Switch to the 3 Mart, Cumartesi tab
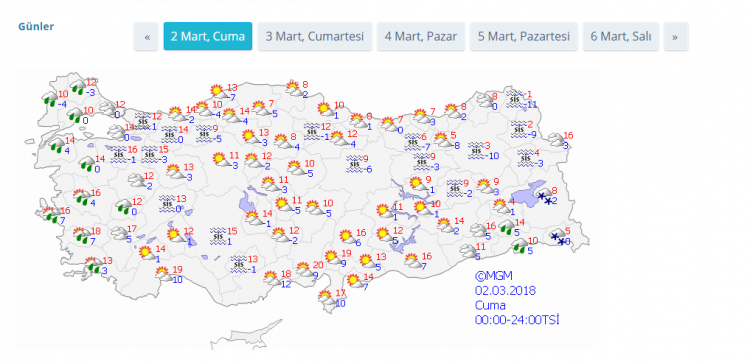 315,36
